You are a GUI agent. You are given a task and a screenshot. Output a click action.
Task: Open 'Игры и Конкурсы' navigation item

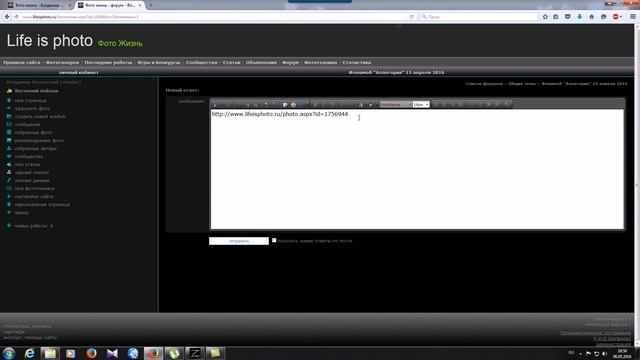click(x=159, y=62)
